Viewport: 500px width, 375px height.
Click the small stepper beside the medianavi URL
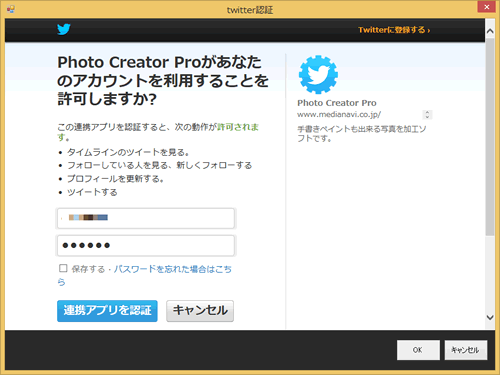coord(427,115)
